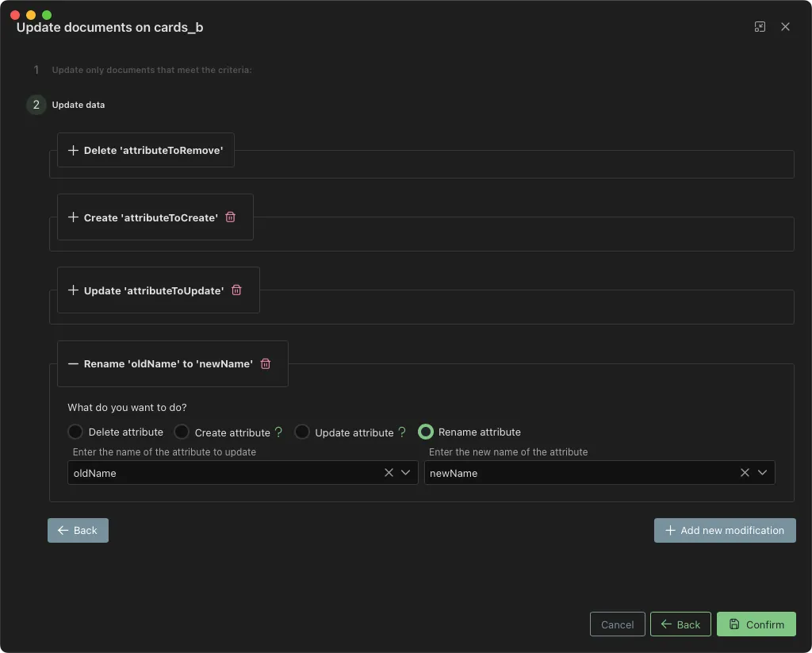Collapse the Rename 'oldName' to 'newName' section
This screenshot has width=812, height=653.
pyautogui.click(x=73, y=363)
